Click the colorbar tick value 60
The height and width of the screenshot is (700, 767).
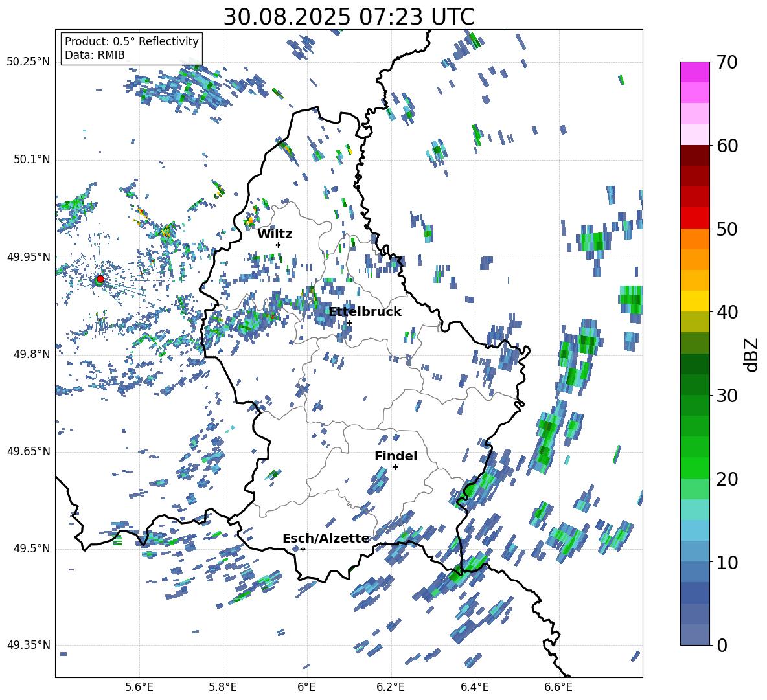[x=727, y=146]
